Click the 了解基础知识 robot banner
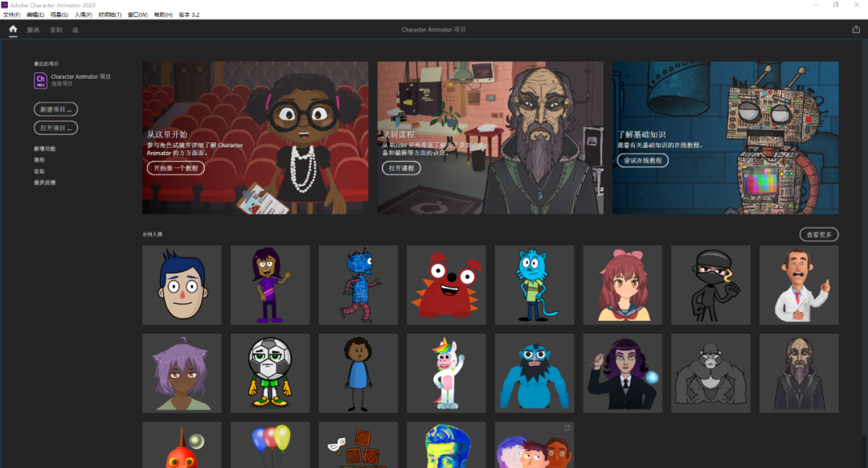 (x=725, y=138)
